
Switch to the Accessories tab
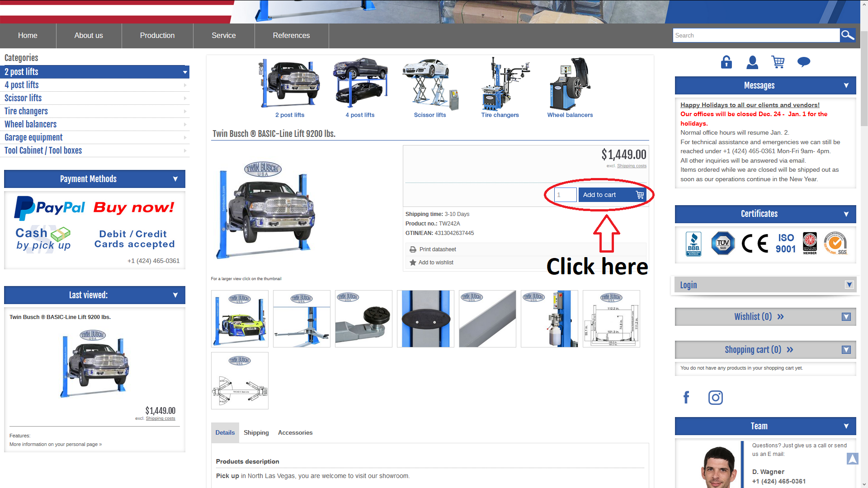pyautogui.click(x=295, y=432)
